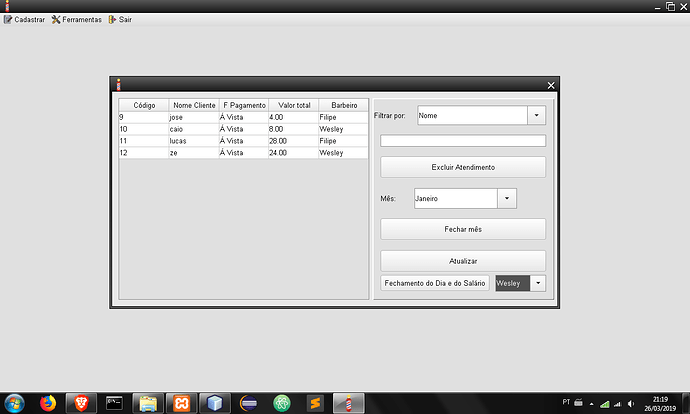Image resolution: width=690 pixels, height=414 pixels.
Task: Open the barber dropdown showing Wesley
Action: point(538,283)
